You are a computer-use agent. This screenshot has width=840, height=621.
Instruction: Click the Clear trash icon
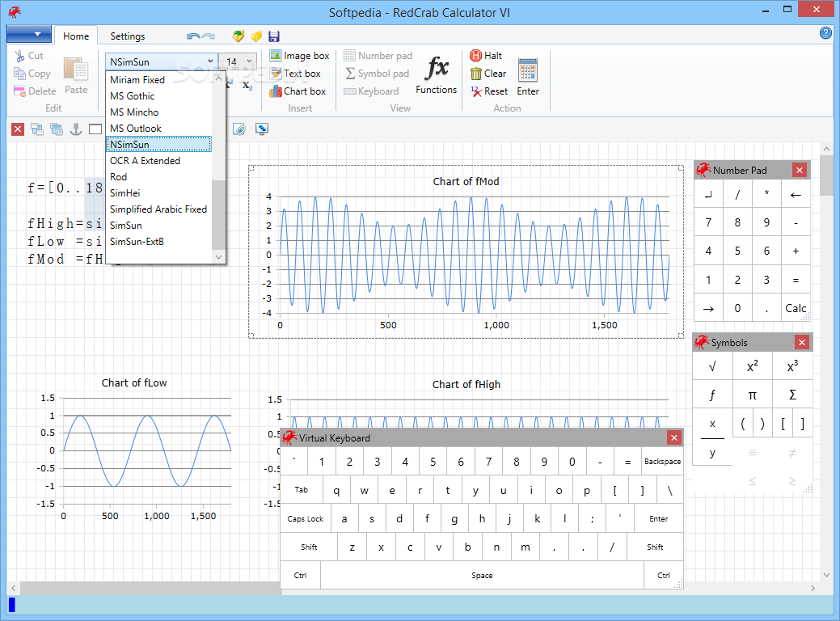(475, 74)
